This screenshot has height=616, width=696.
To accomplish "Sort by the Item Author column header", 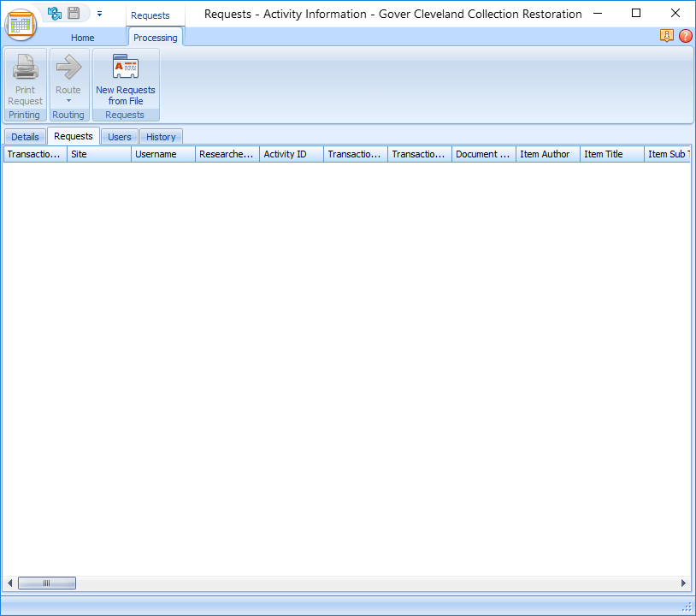I will (546, 154).
